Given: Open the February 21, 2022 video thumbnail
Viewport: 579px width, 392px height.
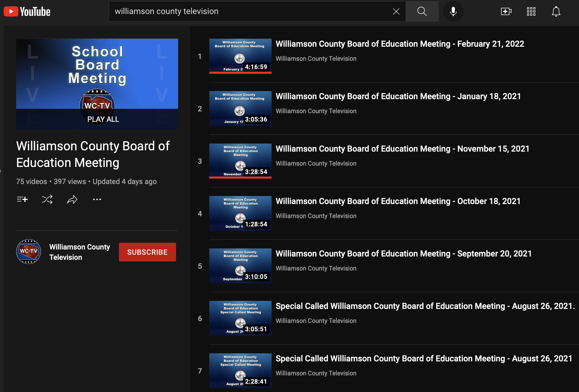Looking at the screenshot, I should tap(240, 56).
